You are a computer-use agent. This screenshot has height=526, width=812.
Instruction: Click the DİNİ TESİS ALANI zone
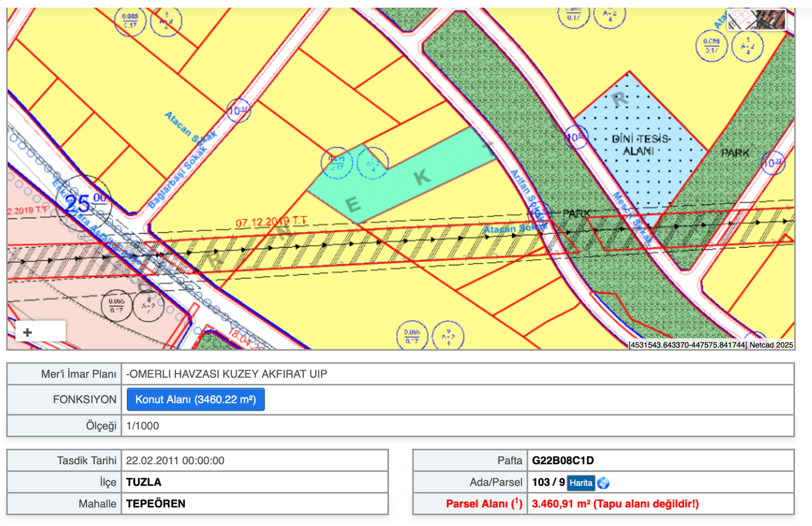(639, 145)
